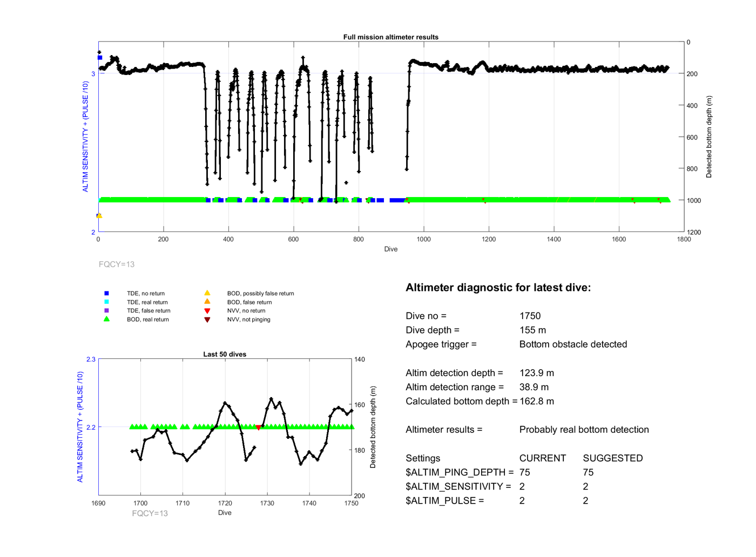This screenshot has height=557, width=756.
Task: Select calculated bottom depth '162.8 m'
Action: coord(537,401)
